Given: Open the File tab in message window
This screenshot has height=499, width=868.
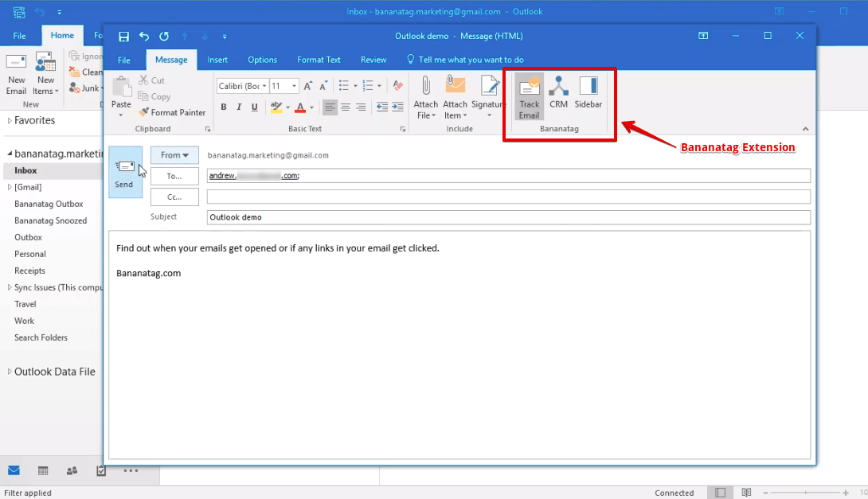Looking at the screenshot, I should 124,60.
